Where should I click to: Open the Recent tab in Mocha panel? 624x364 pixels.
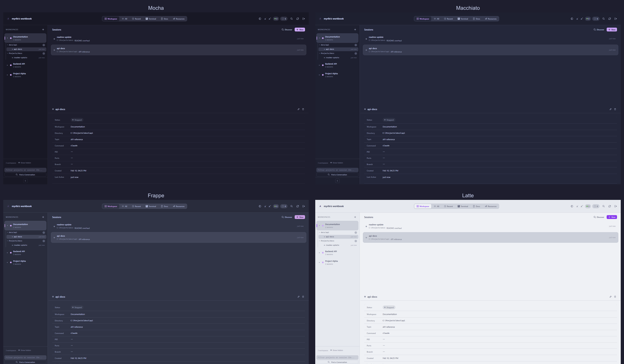coord(136,19)
